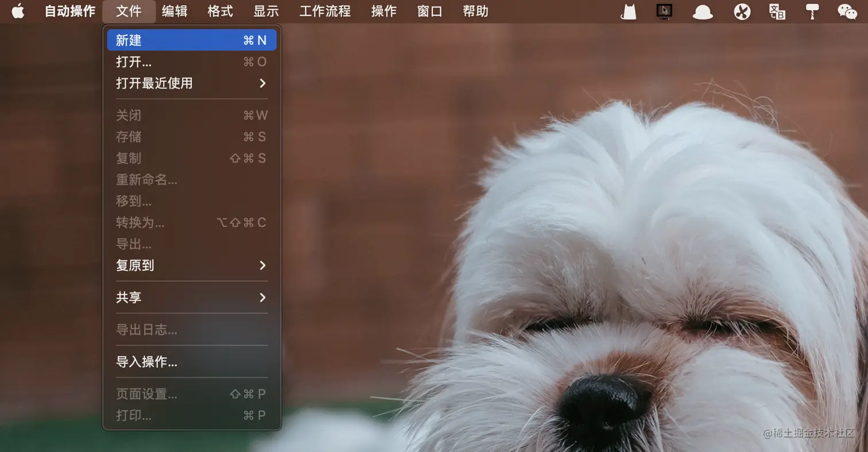
Task: Click the 导出... menu entry
Action: point(192,244)
